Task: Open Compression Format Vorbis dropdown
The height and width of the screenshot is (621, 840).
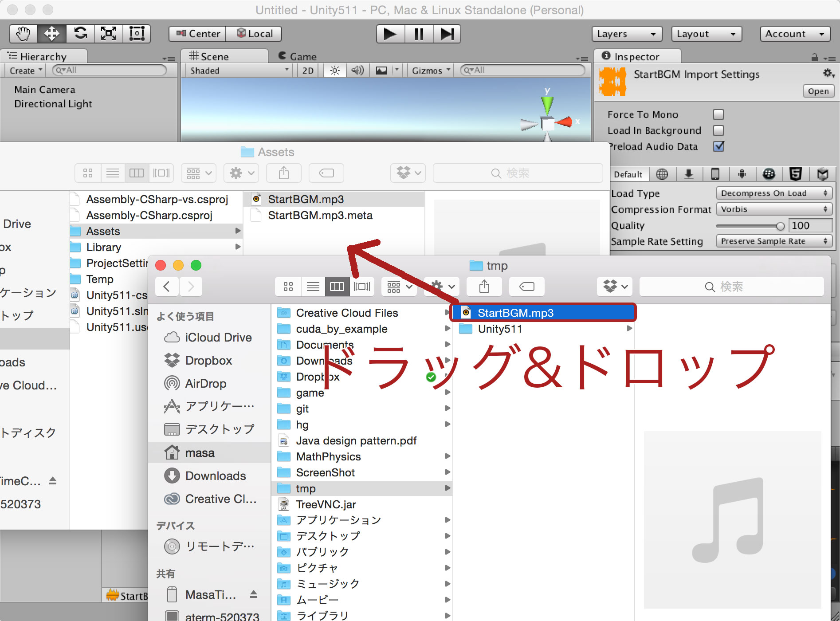Action: coord(774,209)
